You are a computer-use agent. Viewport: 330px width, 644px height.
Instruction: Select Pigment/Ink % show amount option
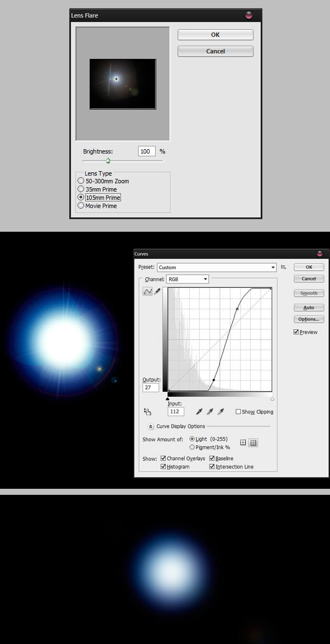pyautogui.click(x=192, y=447)
